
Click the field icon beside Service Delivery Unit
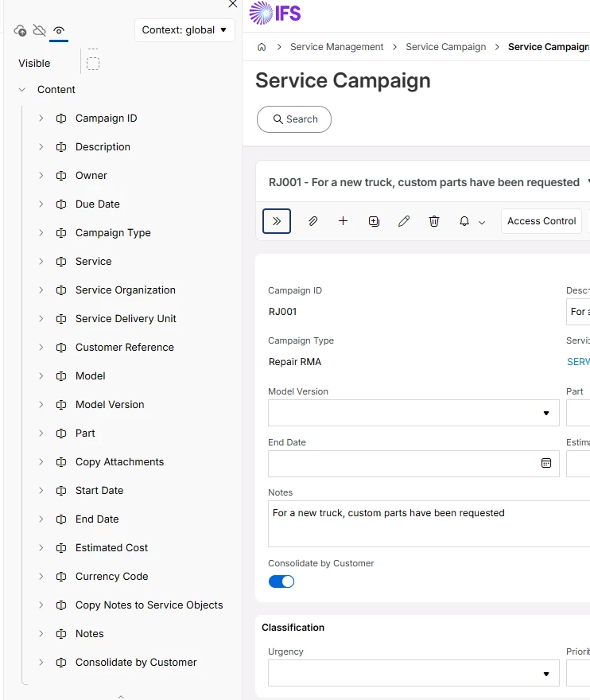[61, 319]
